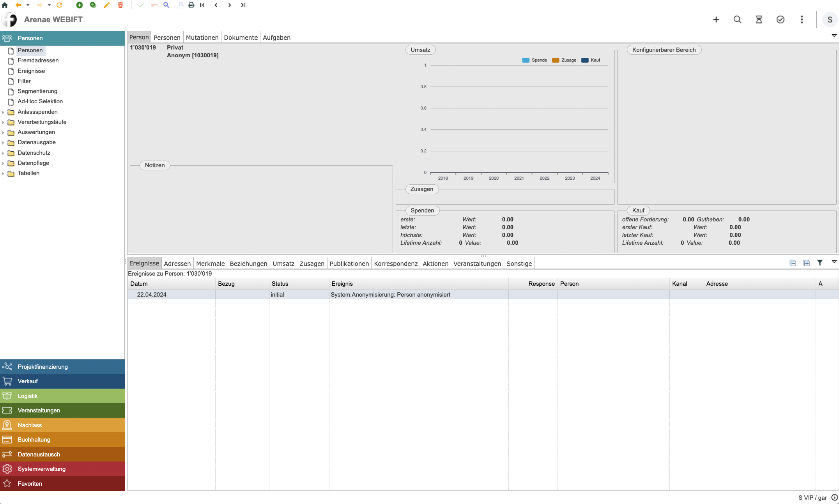Expand the Tabellen folder

click(x=3, y=173)
